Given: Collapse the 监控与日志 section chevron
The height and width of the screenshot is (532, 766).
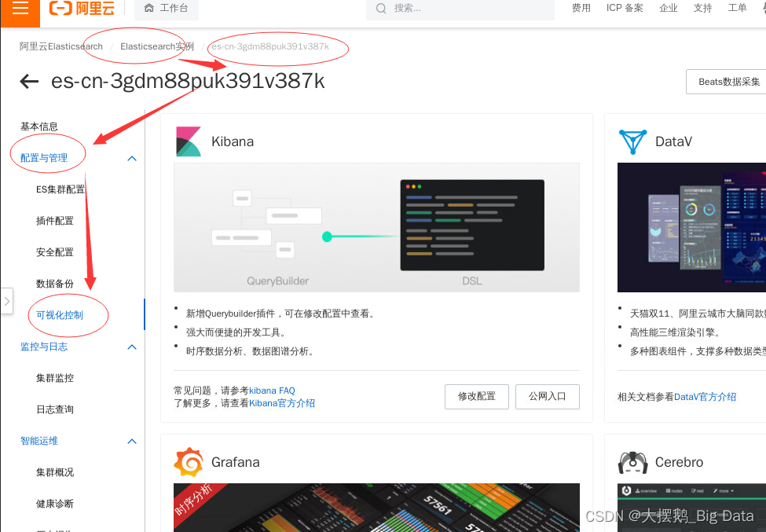Looking at the screenshot, I should pos(132,347).
